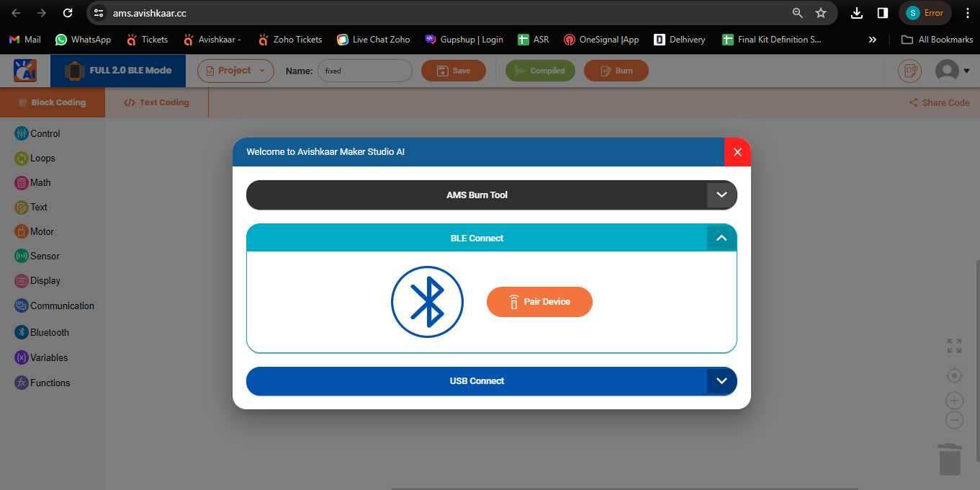Open the Tickets bookmark
This screenshot has width=980, height=490.
[147, 40]
